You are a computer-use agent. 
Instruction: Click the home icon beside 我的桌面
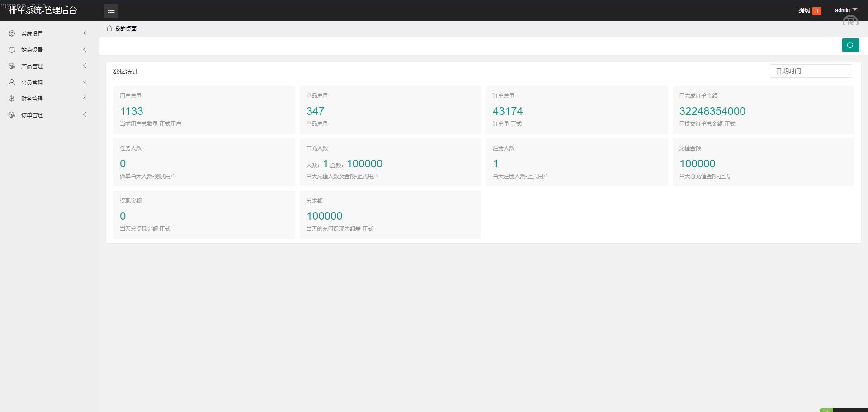coord(109,28)
